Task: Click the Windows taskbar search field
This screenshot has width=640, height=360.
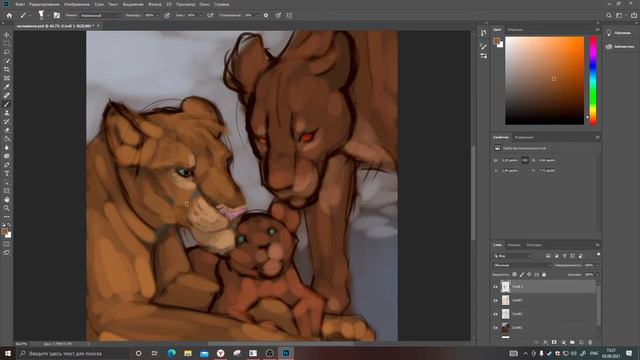Action: 73,353
